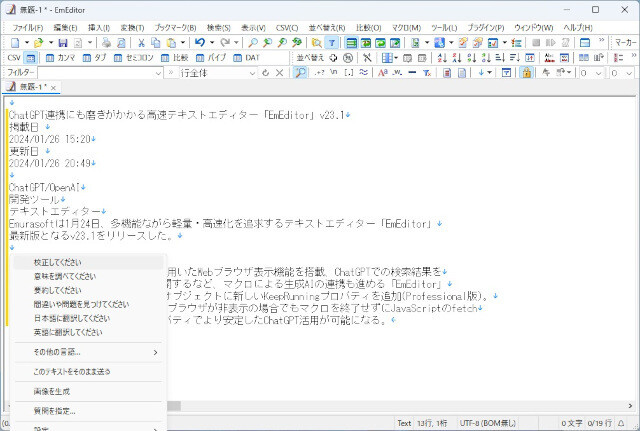Click UTF-8 (BOM無し) encoding in status bar

[488, 423]
